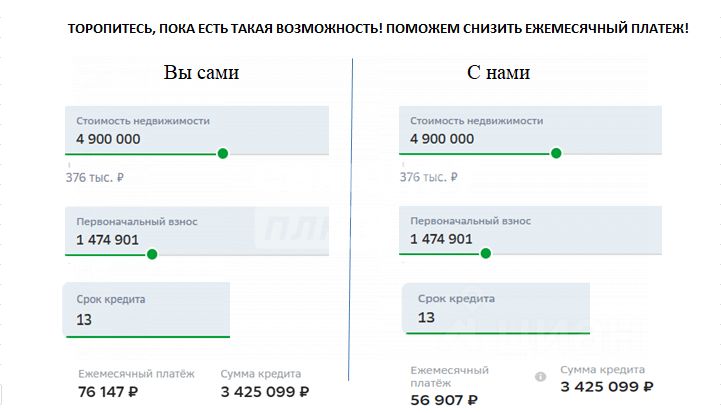The image size is (721, 413).
Task: Click left 'Сумма кредита' value 3 425 099 ₽
Action: coord(265,392)
